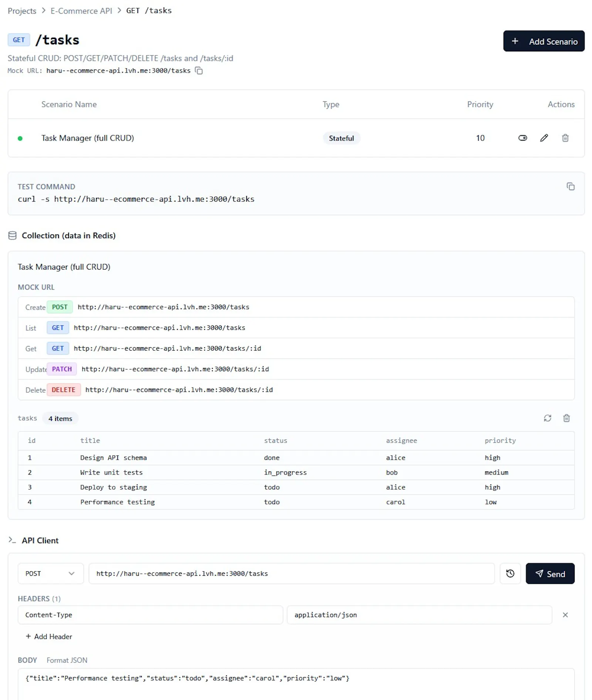Select the 'Deploy to staging' task row
592x700 pixels.
tap(296, 487)
